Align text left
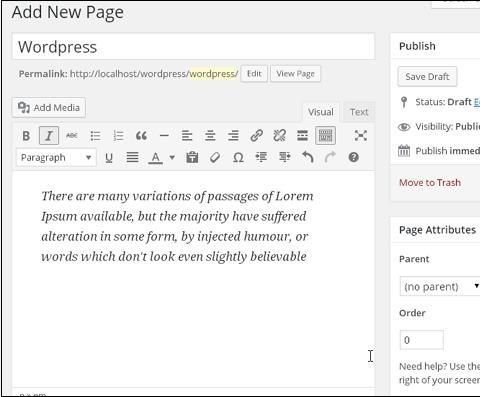Screen dimensions: 480x397 [x=187, y=136]
